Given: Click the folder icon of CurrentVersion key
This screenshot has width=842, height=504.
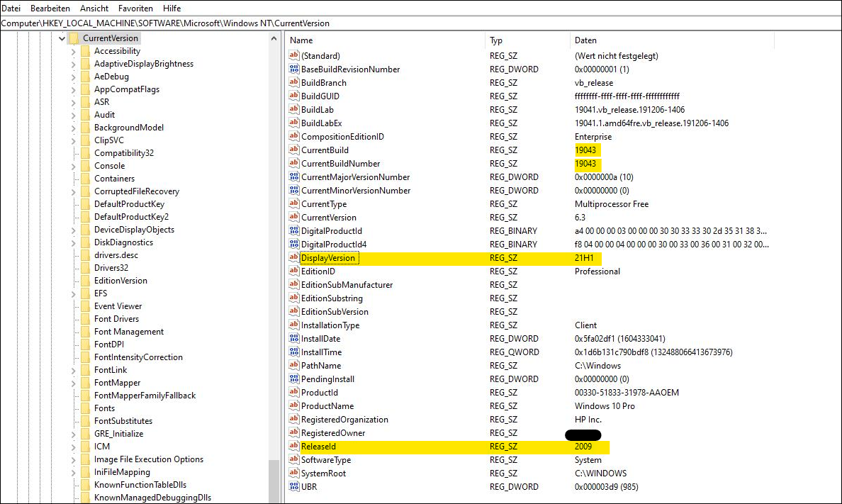Looking at the screenshot, I should 73,38.
